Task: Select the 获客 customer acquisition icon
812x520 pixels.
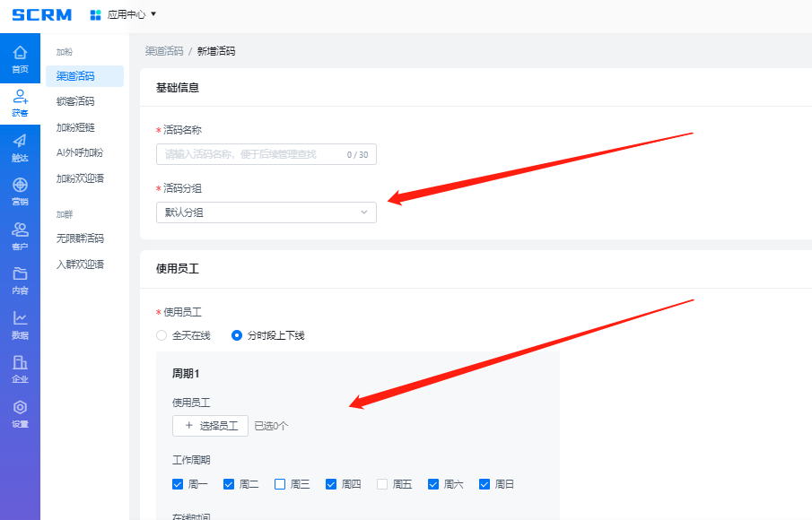Action: (20, 102)
